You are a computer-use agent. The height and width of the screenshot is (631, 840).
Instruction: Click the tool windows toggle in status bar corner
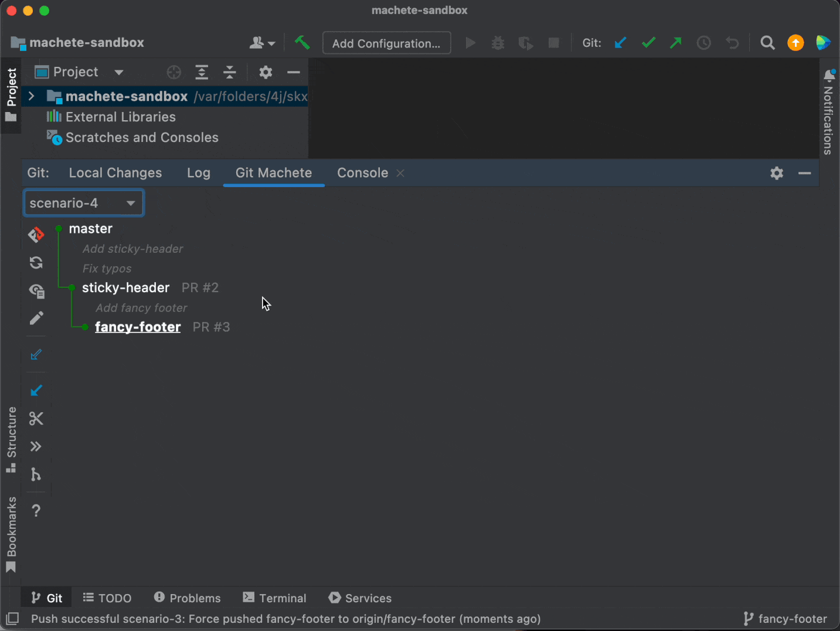(12, 619)
